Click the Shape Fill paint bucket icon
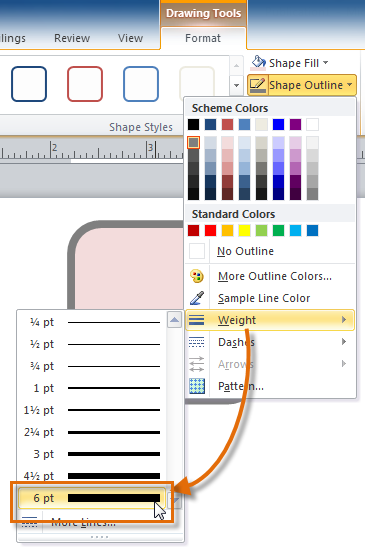 258,63
